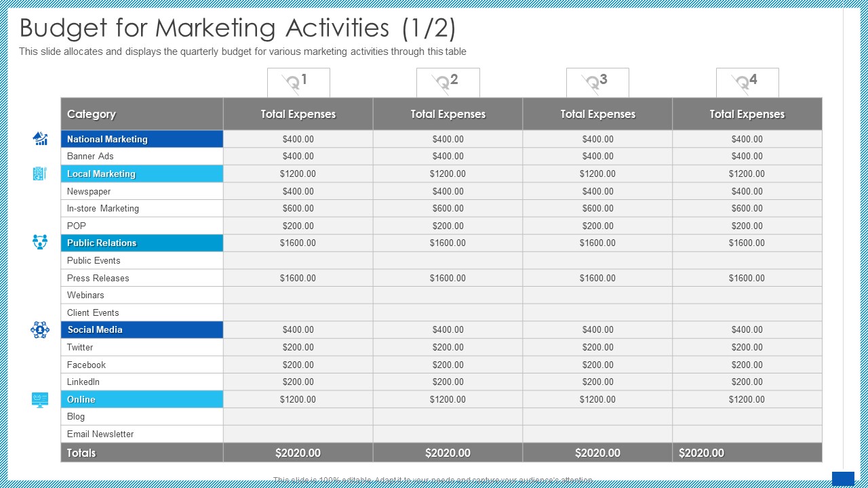Click Newspaper Q4 $400.00 cell

[747, 191]
